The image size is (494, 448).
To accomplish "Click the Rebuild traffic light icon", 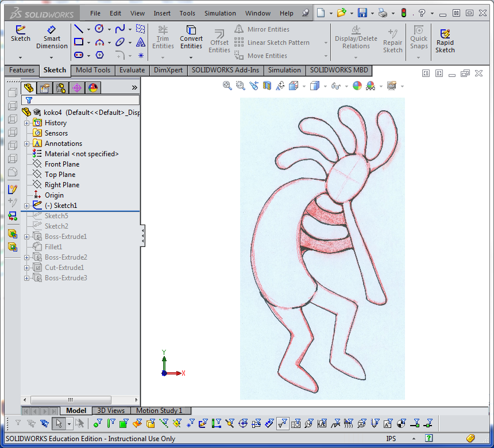I will click(x=404, y=13).
